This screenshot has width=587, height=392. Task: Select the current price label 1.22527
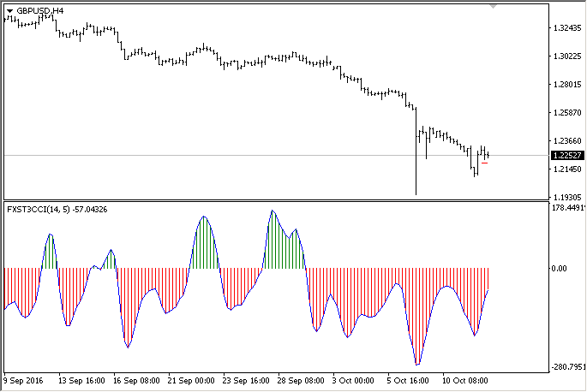(x=567, y=155)
